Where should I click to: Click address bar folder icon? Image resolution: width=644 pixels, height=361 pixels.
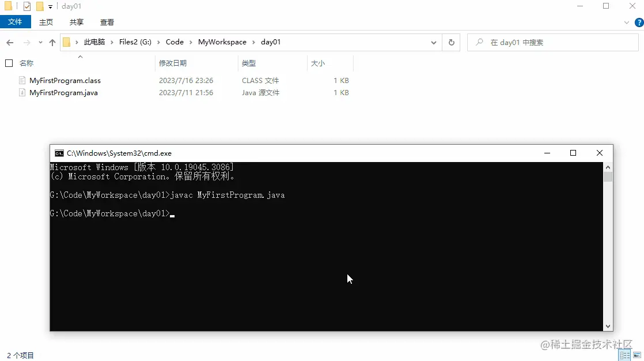click(67, 42)
